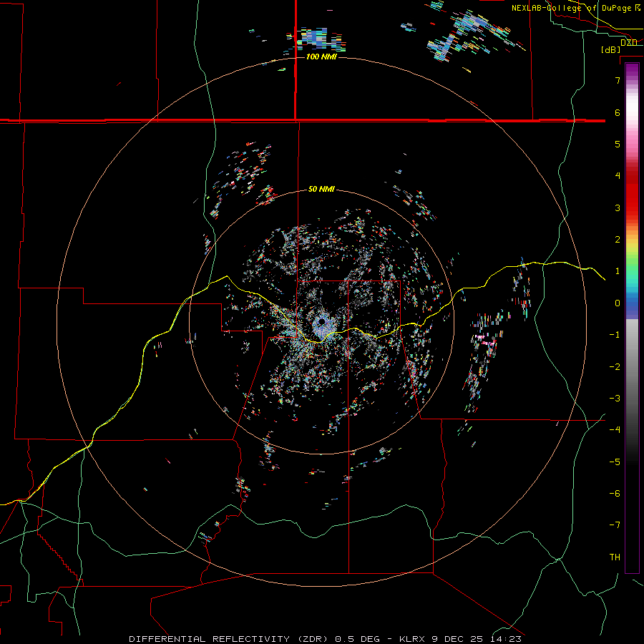Click the bottom caption DIFFERENTIAL REFLECTIVITY (ZDR) text
The width and height of the screenshot is (644, 644).
[230, 639]
